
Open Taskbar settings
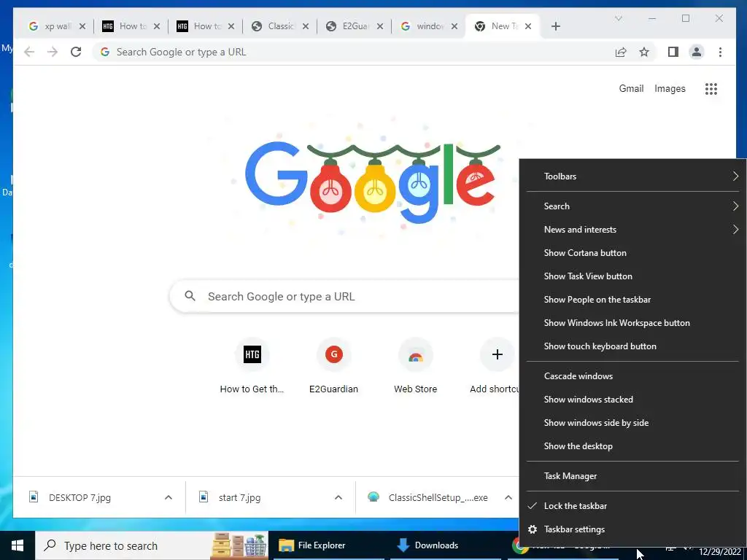click(x=632, y=529)
